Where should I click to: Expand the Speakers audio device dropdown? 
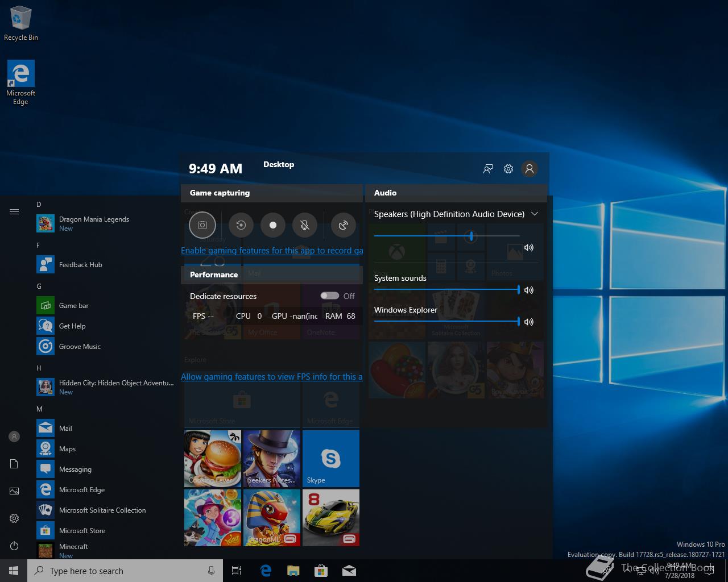tap(534, 214)
